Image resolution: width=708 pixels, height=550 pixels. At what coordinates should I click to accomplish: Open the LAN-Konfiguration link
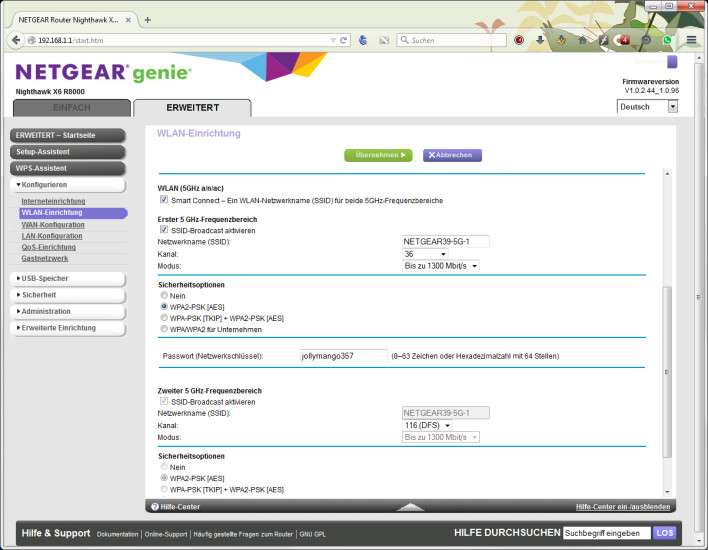click(x=52, y=236)
